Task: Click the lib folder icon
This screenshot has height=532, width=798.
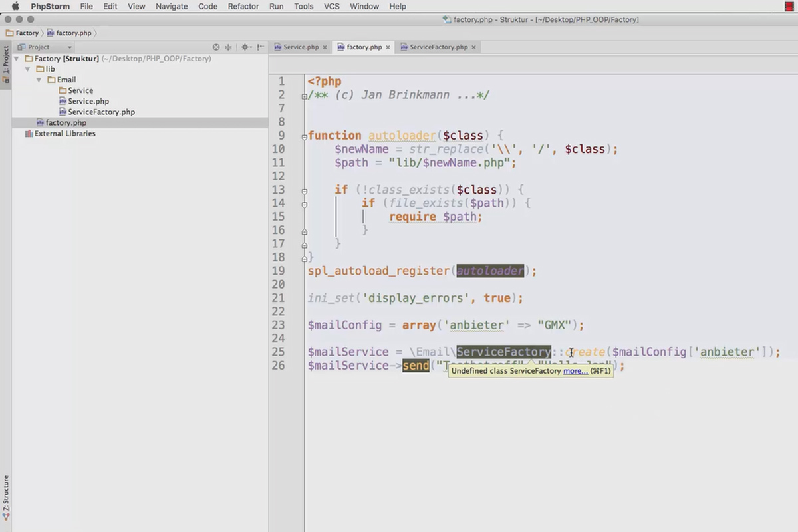Action: click(x=40, y=69)
